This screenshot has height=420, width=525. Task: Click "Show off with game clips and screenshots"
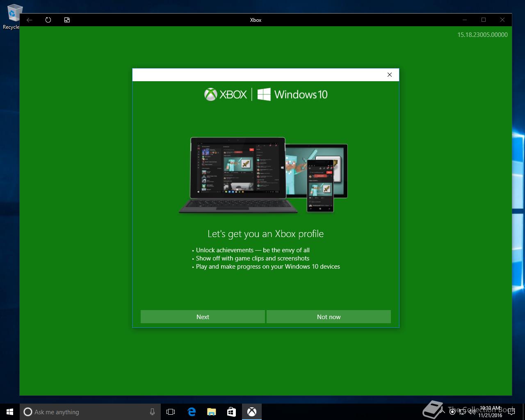pos(253,258)
